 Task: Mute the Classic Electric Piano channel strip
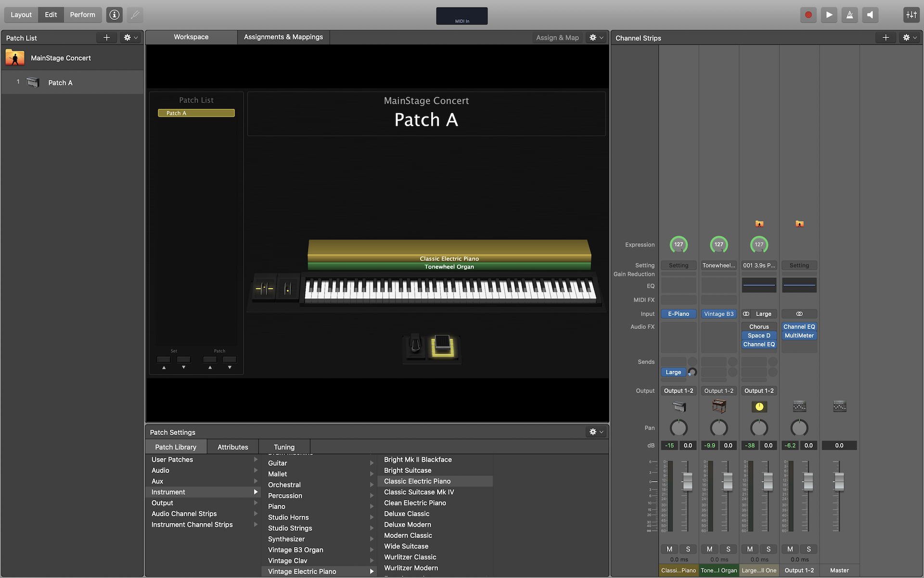[x=669, y=549]
